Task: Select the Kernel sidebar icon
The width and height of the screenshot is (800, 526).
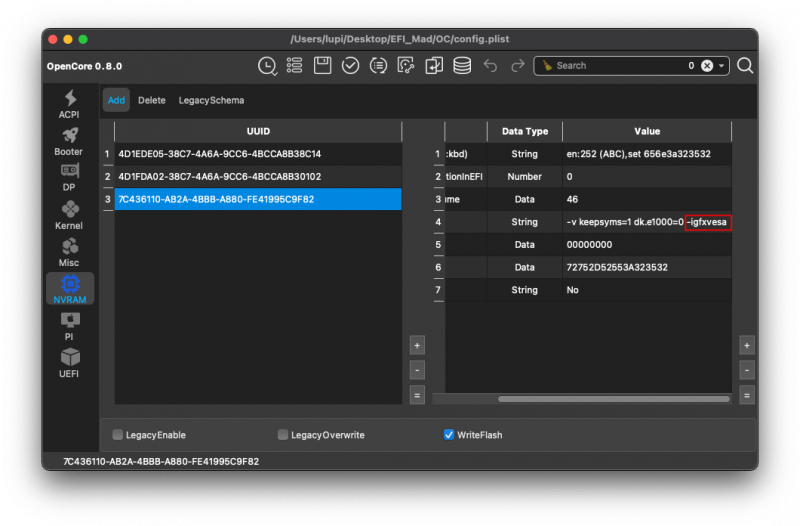Action: [69, 215]
